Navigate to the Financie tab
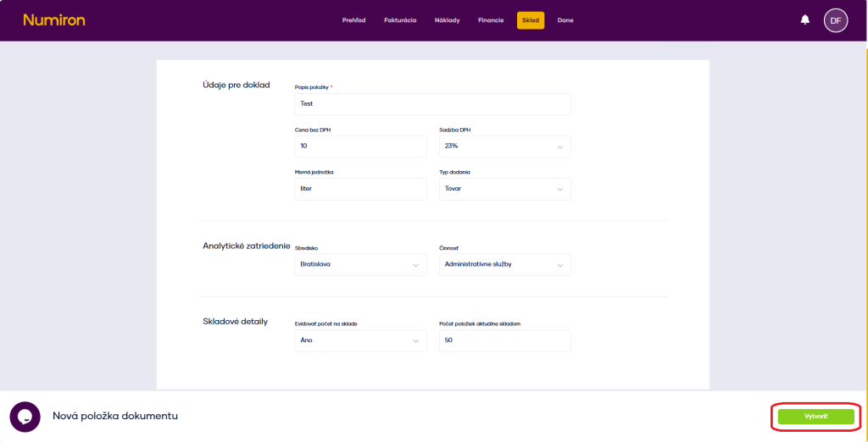 click(x=491, y=20)
